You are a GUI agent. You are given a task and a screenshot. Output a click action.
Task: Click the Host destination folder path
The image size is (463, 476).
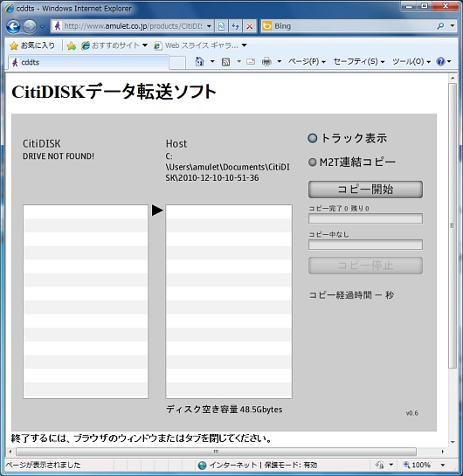pyautogui.click(x=228, y=167)
